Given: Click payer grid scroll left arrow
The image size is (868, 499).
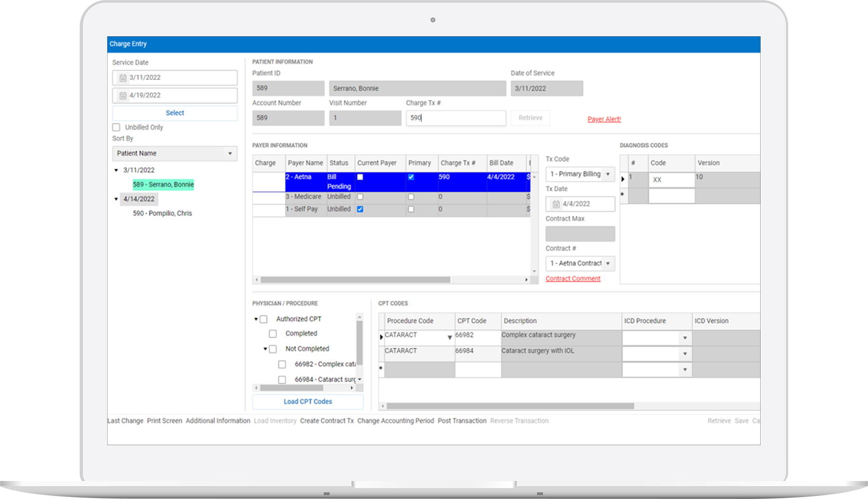Looking at the screenshot, I should [x=257, y=280].
